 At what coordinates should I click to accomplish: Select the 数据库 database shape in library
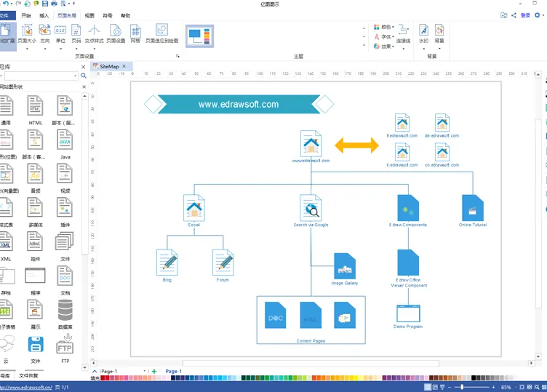[x=65, y=315]
